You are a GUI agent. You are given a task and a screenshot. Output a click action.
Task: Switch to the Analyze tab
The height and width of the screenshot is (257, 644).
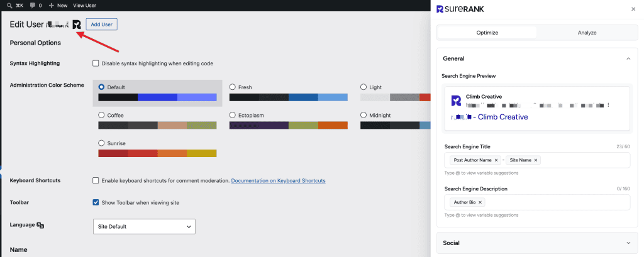tap(587, 33)
